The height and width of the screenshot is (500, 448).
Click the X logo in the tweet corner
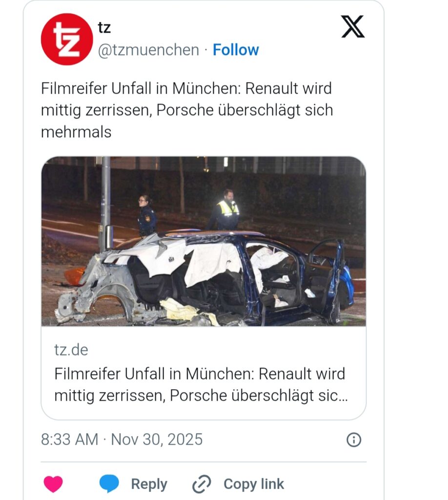point(353,26)
